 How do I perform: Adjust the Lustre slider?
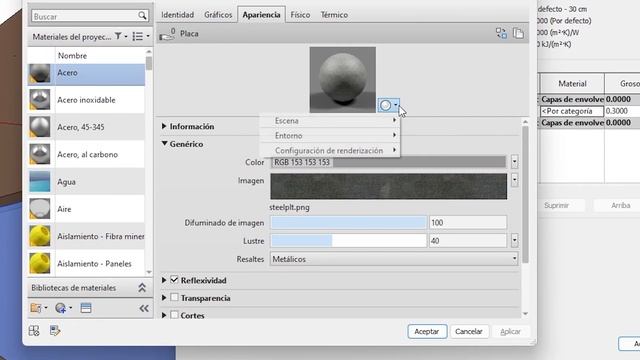tap(349, 241)
